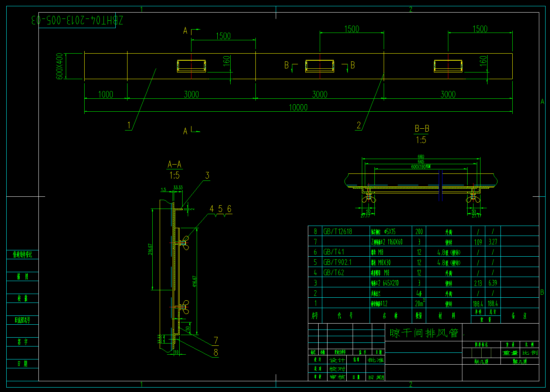Select the 645 dimension in B-B view

tap(421, 162)
